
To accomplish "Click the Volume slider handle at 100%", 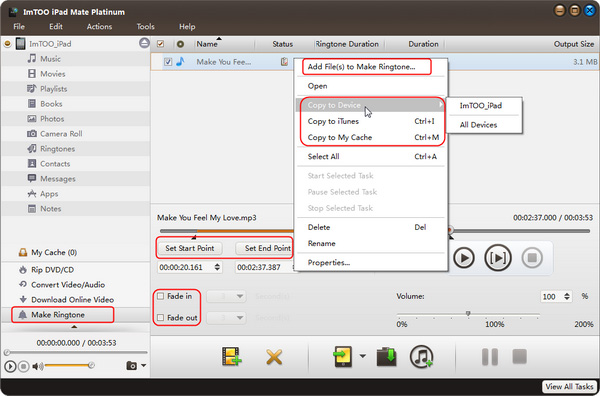I will coord(468,313).
